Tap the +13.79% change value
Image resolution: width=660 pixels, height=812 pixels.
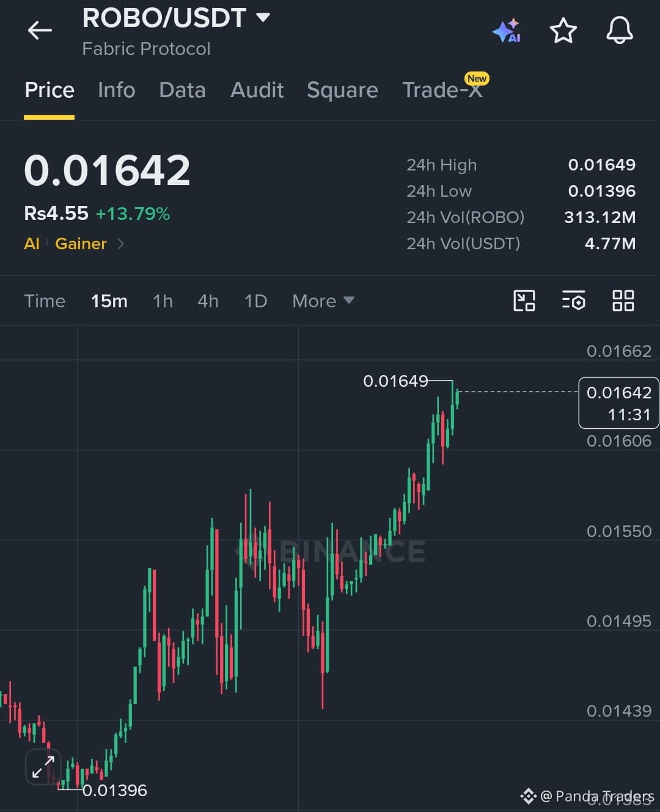point(133,213)
